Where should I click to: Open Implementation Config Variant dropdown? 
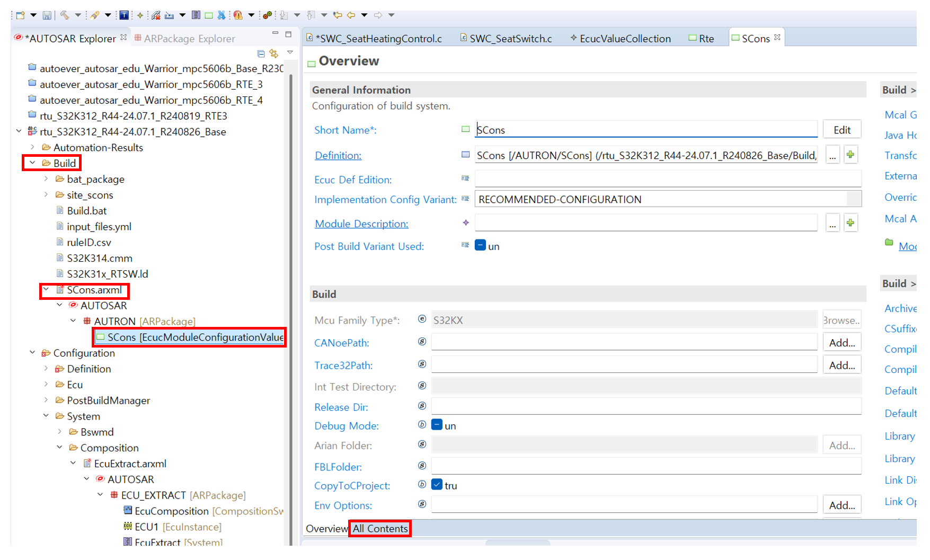(x=853, y=199)
